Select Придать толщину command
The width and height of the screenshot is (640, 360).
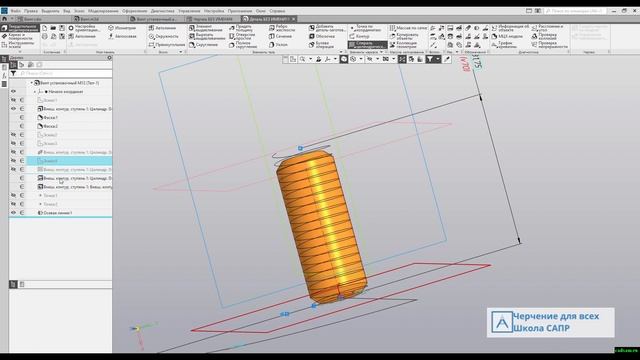point(241,28)
